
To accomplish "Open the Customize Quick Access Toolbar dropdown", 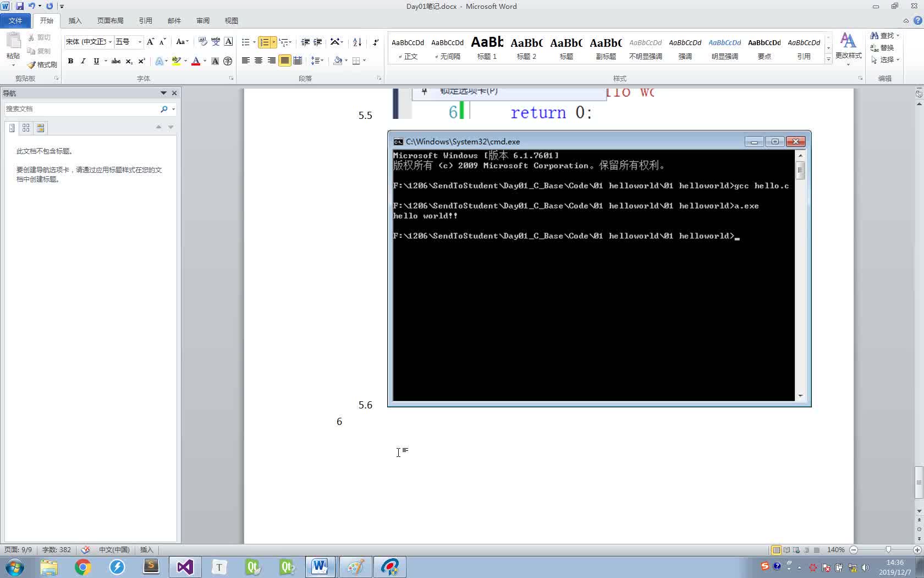I will click(62, 7).
